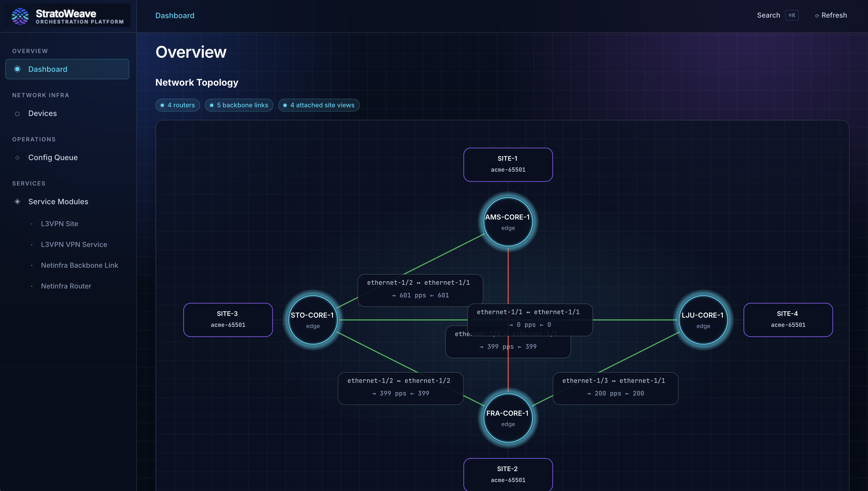Click the bullet beside Netinfra Router

pos(32,286)
